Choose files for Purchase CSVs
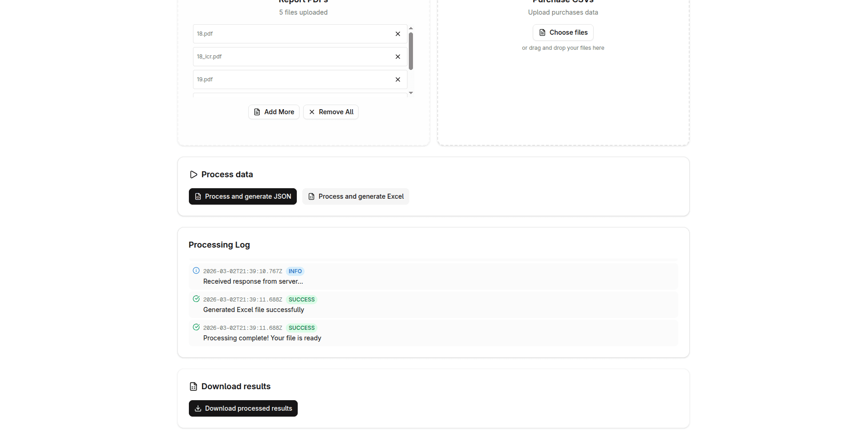Viewport: 868px width, 439px height. (x=563, y=32)
